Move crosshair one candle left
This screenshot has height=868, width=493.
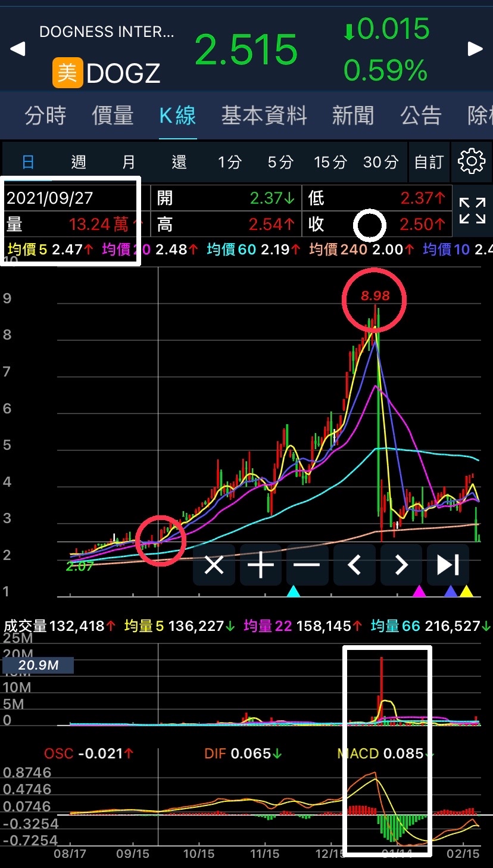coord(354,565)
